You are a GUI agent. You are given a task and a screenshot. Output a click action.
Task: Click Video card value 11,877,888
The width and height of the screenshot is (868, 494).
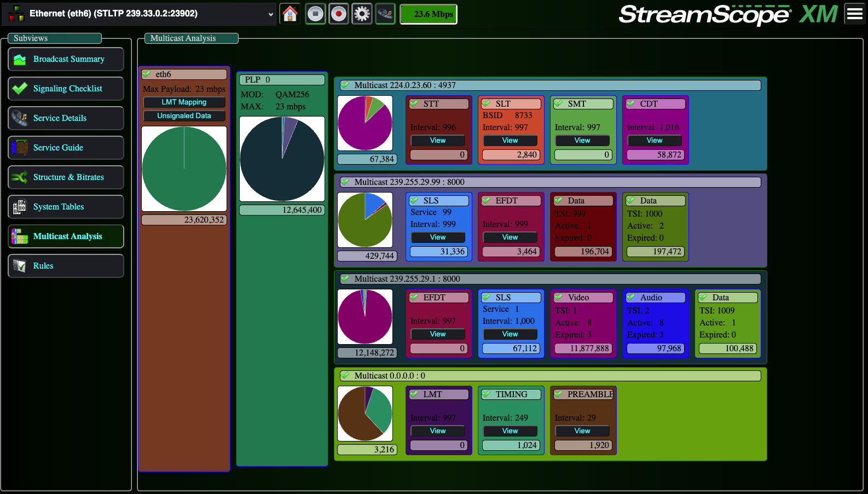pos(584,348)
